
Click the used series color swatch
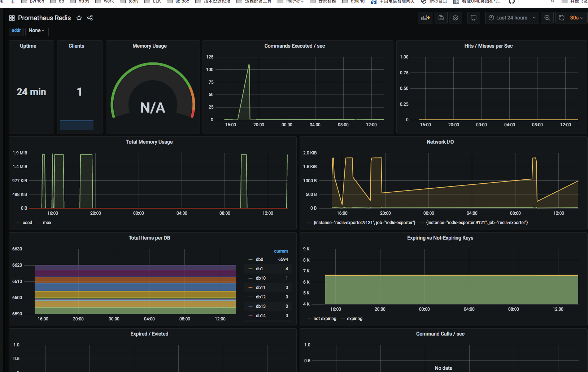18,223
